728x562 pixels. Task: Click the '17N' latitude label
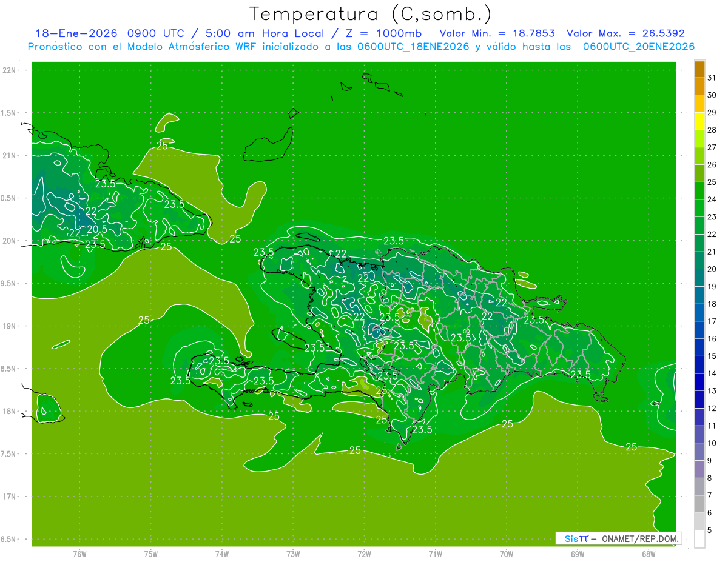(x=9, y=497)
